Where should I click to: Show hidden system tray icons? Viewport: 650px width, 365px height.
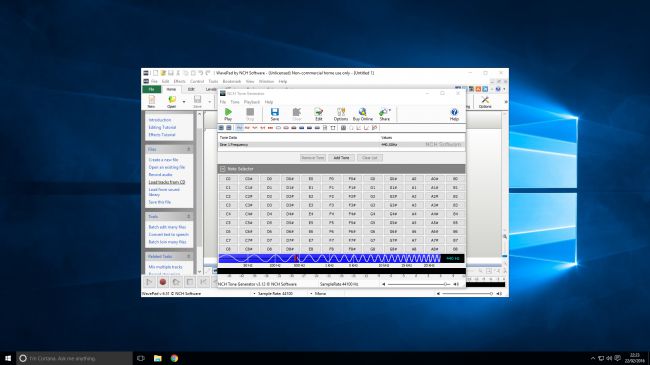click(593, 358)
